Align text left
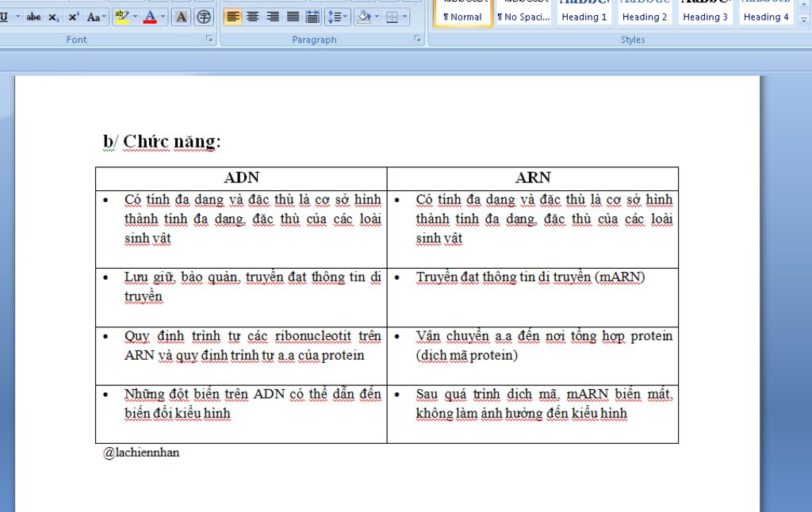Viewport: 812px width, 512px height. click(233, 17)
